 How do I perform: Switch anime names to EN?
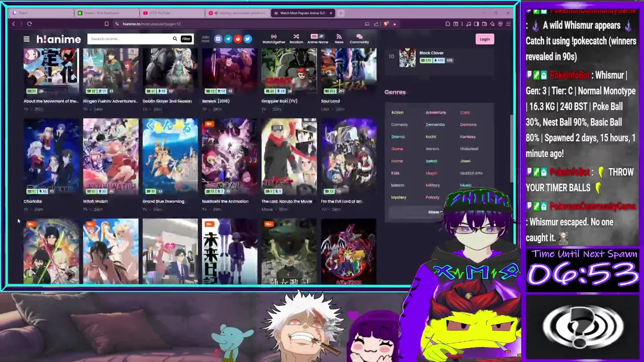coord(314,36)
